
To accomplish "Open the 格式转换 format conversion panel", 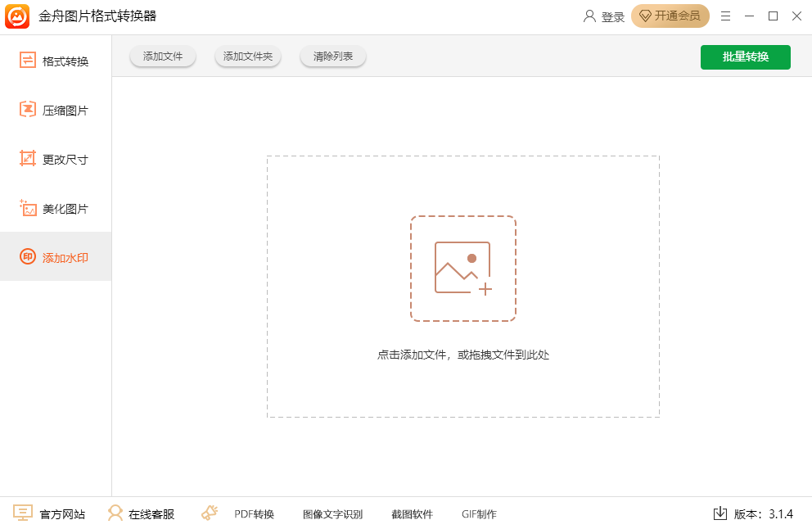I will point(55,60).
